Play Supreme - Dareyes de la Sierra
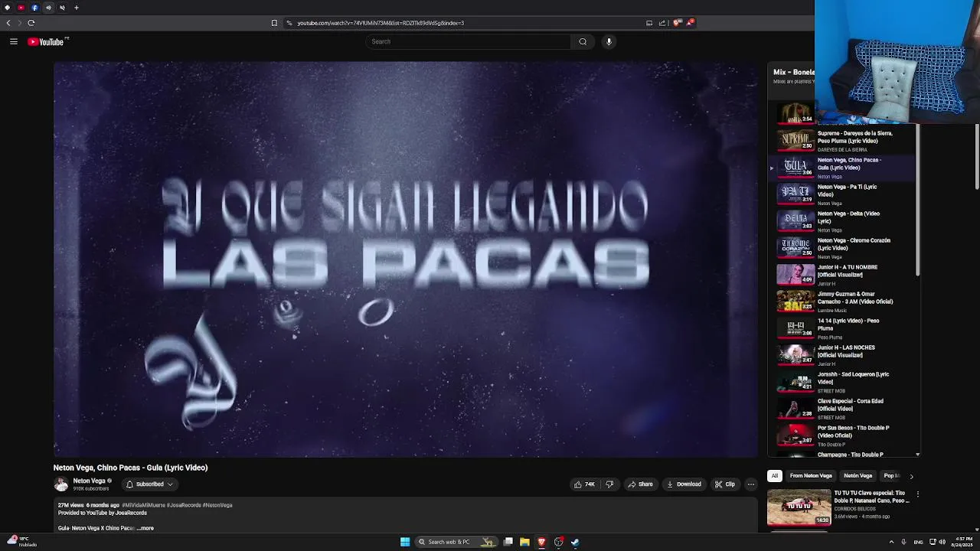This screenshot has width=980, height=551. point(842,140)
